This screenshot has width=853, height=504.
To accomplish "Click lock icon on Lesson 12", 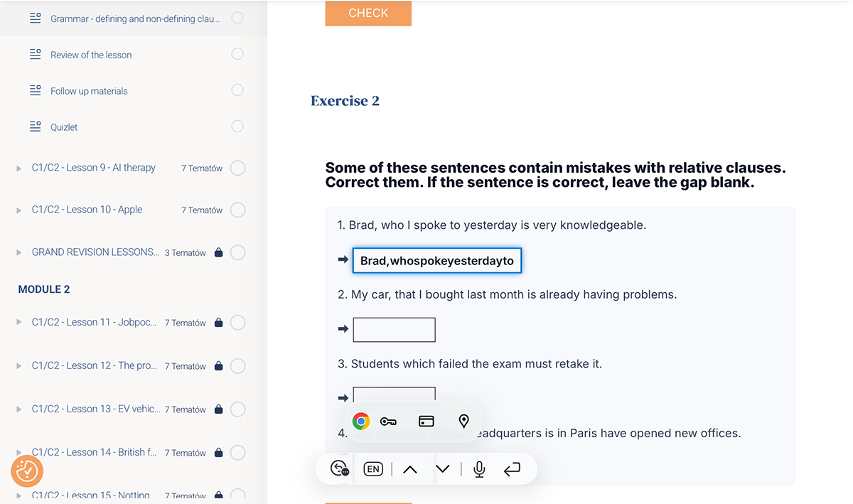I will [x=218, y=366].
